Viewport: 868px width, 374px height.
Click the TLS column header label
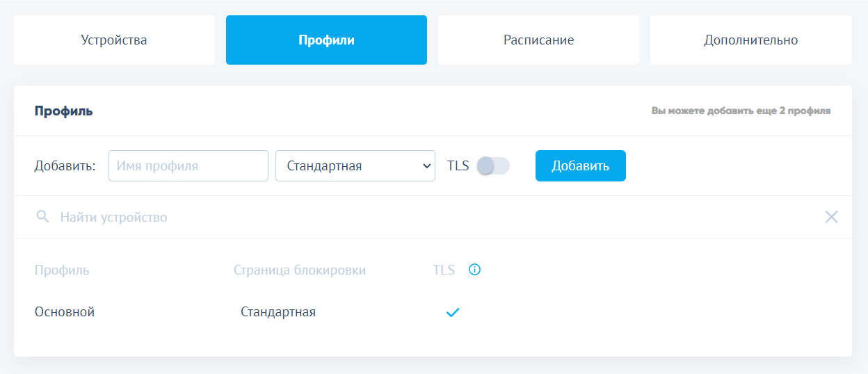point(444,270)
